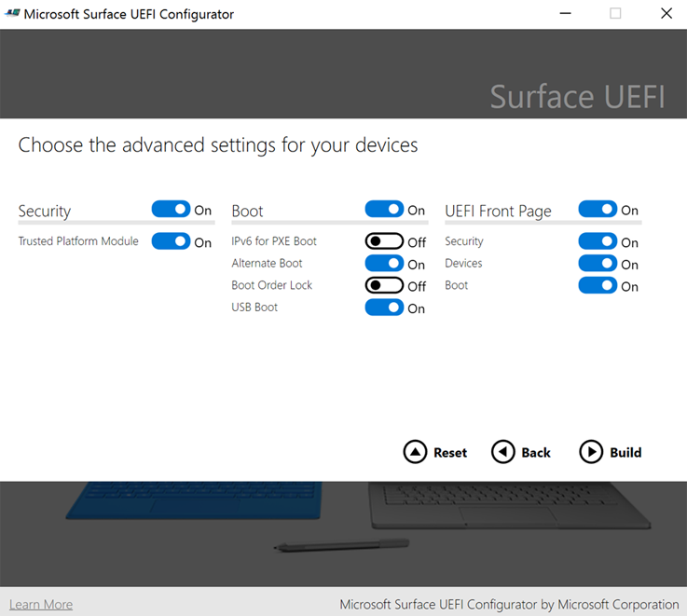Disable the Alternate Boot toggle
Image resolution: width=687 pixels, height=616 pixels.
384,264
